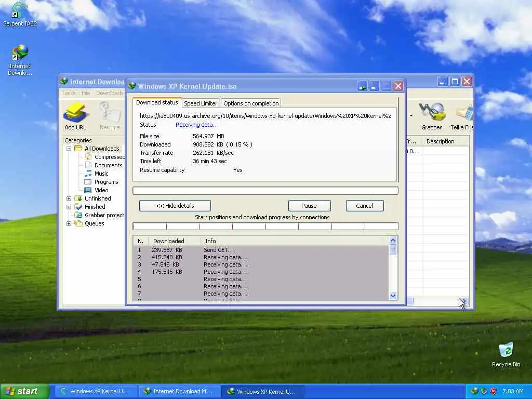Click the Add URL toolbar icon
532x399 pixels.
pyautogui.click(x=75, y=116)
